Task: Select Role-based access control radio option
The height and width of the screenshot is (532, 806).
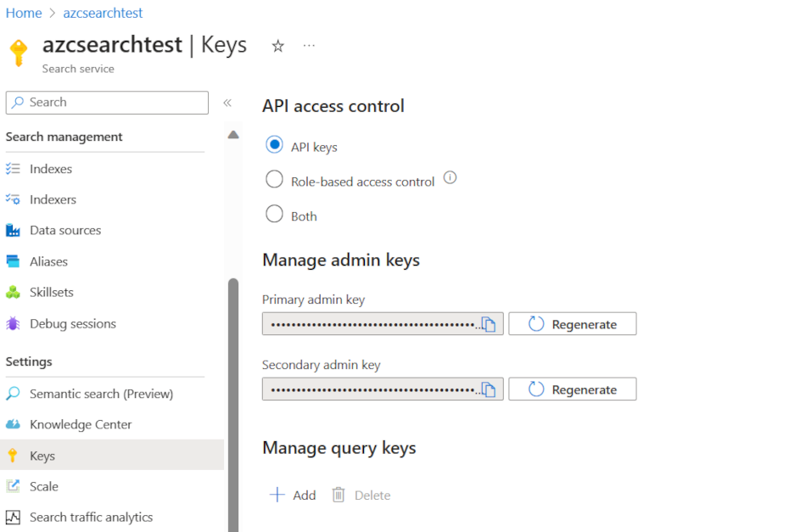Action: click(x=275, y=179)
